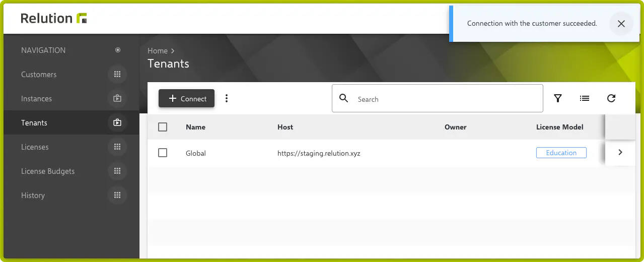
Task: Click the Customers grid icon
Action: coord(117,75)
